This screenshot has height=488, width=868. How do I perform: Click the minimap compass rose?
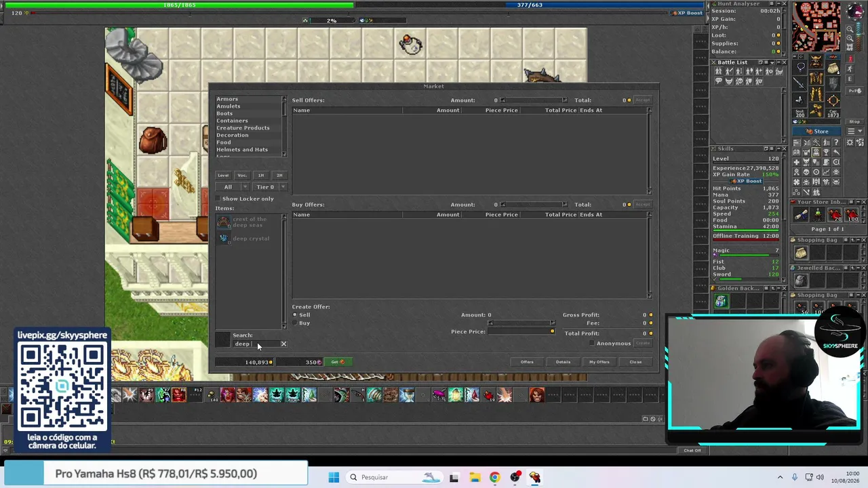[x=854, y=13]
